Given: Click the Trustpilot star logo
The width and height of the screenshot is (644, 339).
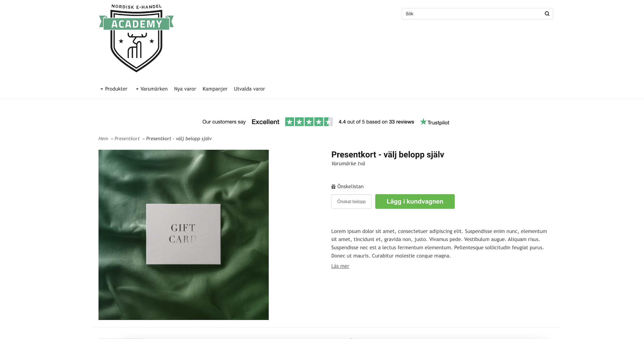Looking at the screenshot, I should coord(423,122).
